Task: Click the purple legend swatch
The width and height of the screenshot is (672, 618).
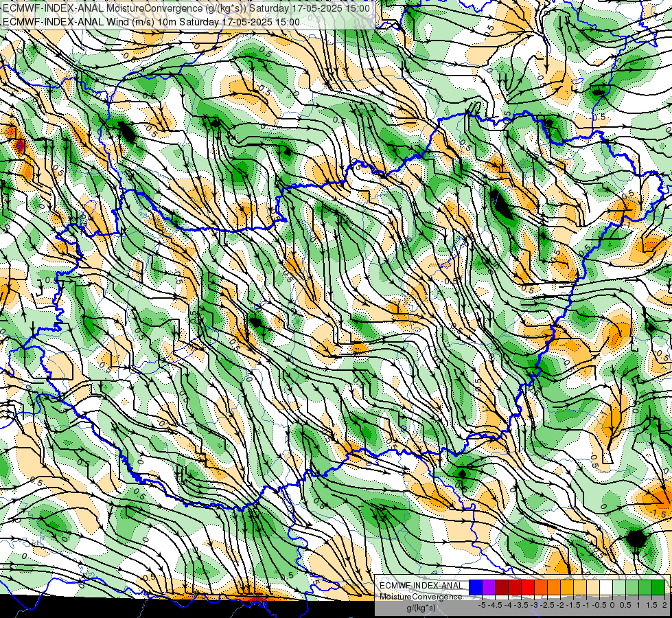Action: pos(489,587)
